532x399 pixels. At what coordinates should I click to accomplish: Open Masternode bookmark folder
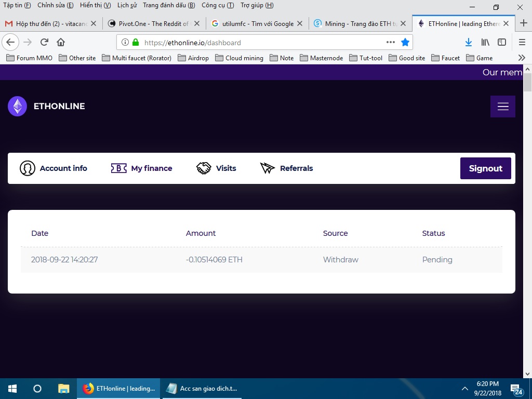(x=321, y=58)
